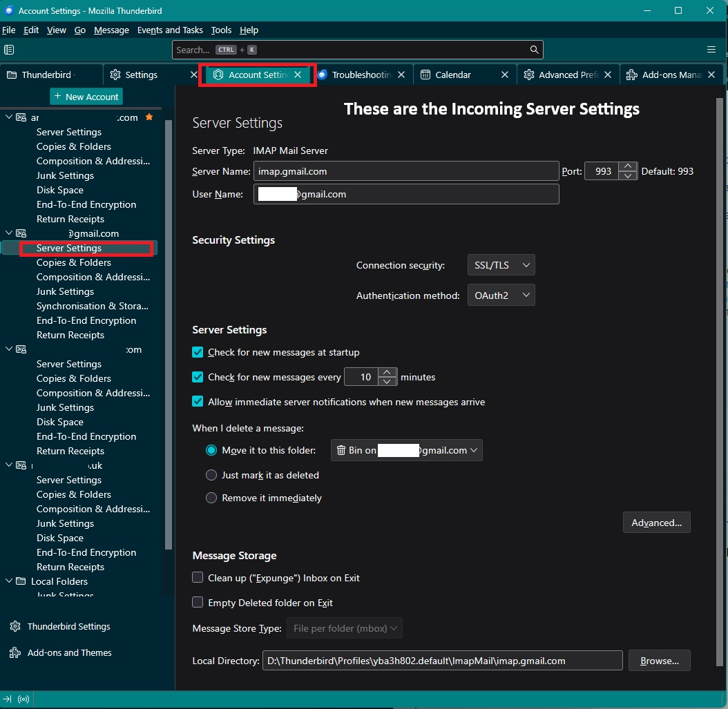Increase the port number with up arrow
The height and width of the screenshot is (709, 728).
pyautogui.click(x=628, y=166)
